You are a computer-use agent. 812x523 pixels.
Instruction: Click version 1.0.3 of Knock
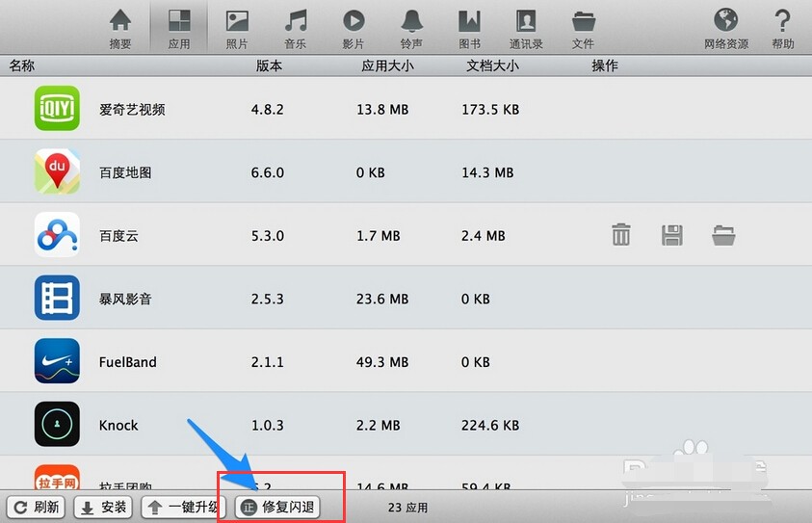point(267,425)
